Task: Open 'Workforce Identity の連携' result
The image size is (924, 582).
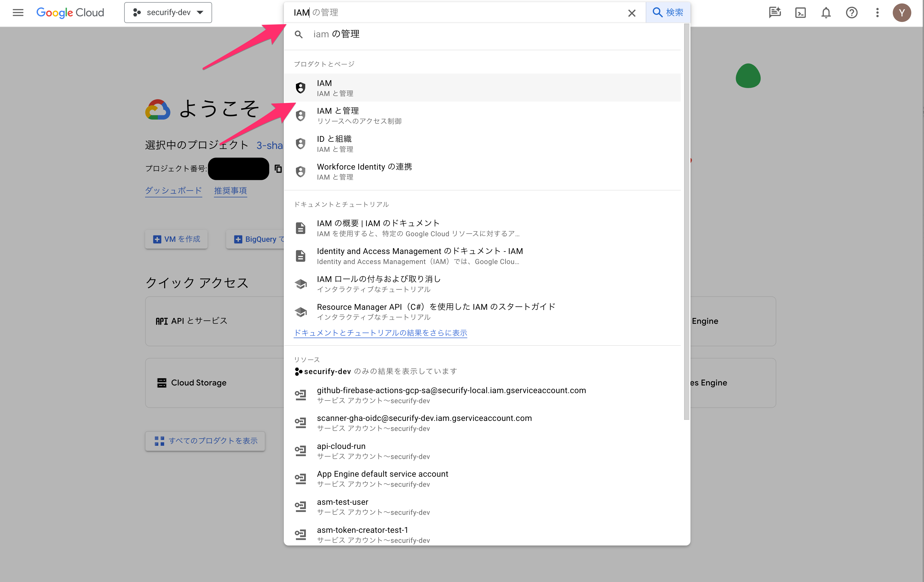Action: point(482,171)
